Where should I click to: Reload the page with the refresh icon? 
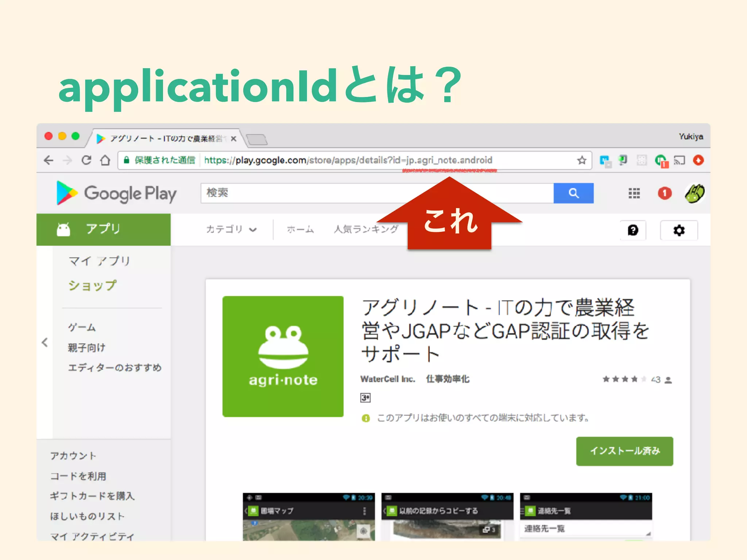(86, 160)
